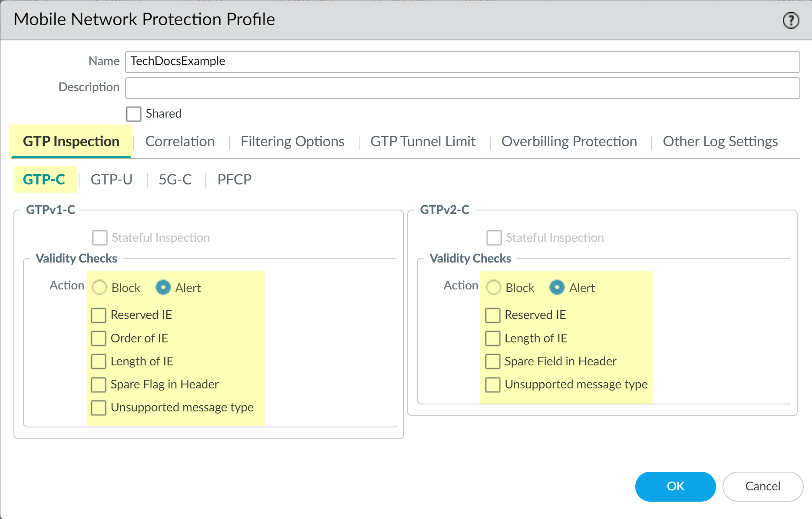Enable Spare Flag in Header check
Viewport: 812px width, 519px height.
(99, 384)
